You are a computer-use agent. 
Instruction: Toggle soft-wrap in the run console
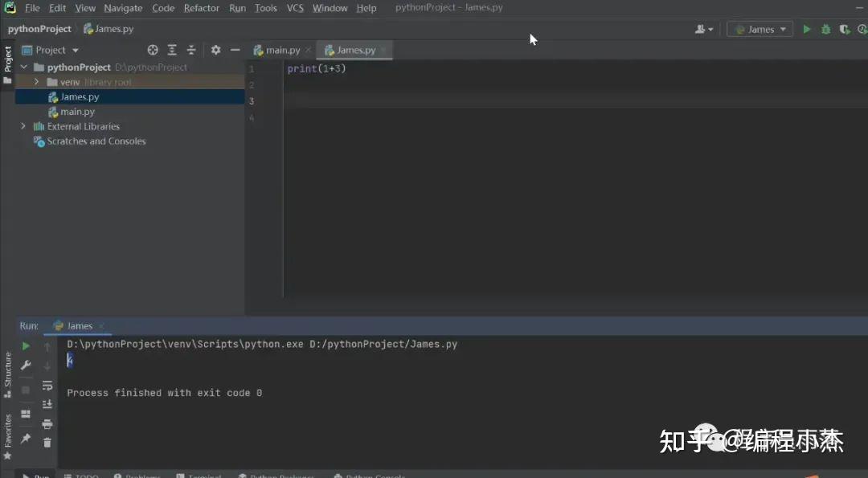(47, 385)
